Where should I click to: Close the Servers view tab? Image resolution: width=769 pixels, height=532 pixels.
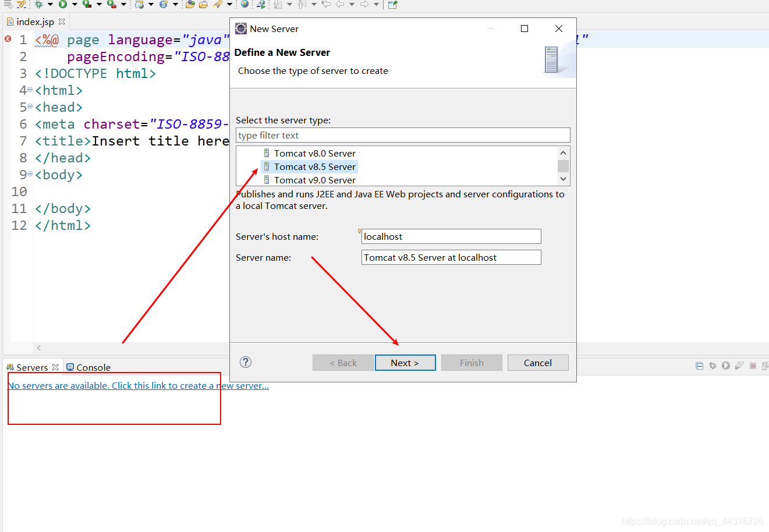point(55,367)
